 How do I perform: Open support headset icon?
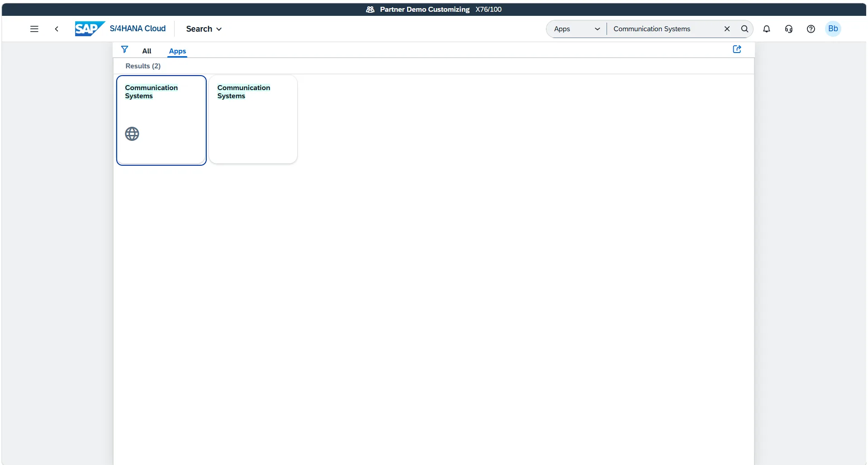point(789,29)
